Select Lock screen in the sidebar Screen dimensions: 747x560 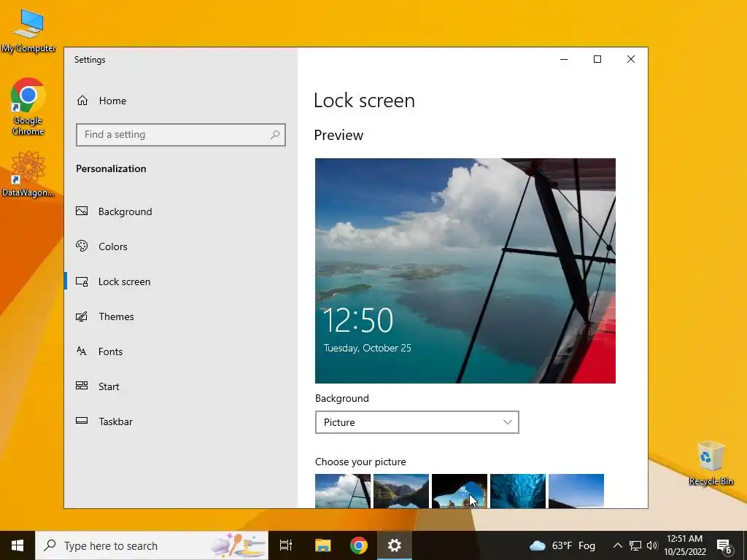180,281
